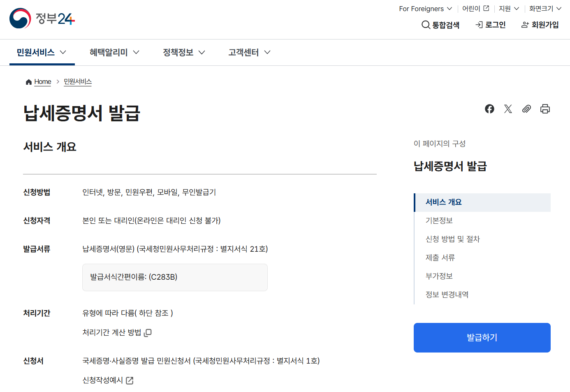
Task: Jump to 기본정보 section
Action: click(439, 220)
